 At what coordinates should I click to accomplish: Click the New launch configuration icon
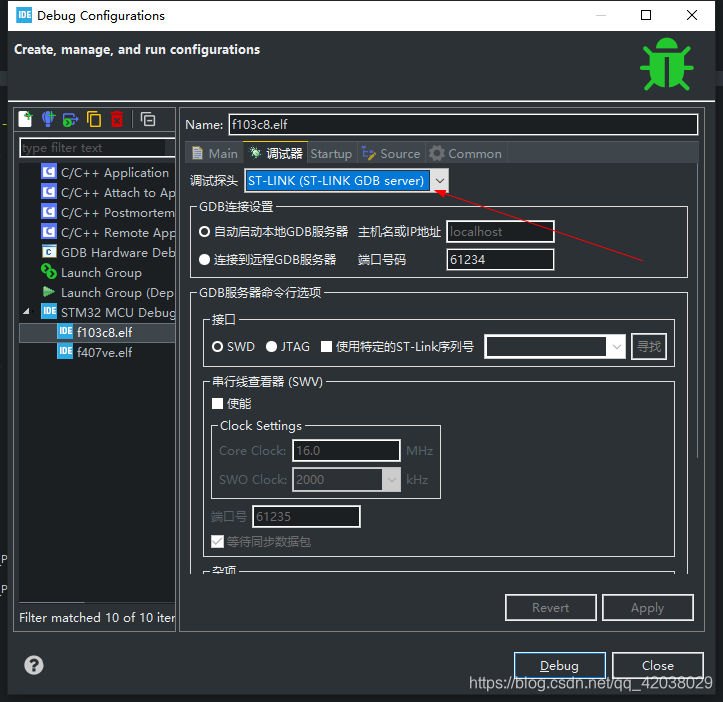pyautogui.click(x=26, y=119)
